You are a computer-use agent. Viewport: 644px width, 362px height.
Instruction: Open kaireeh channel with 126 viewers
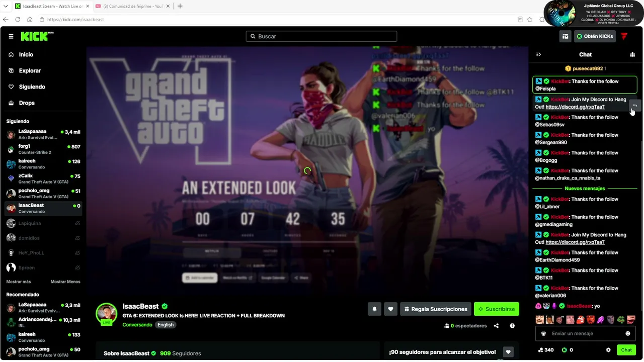click(43, 164)
